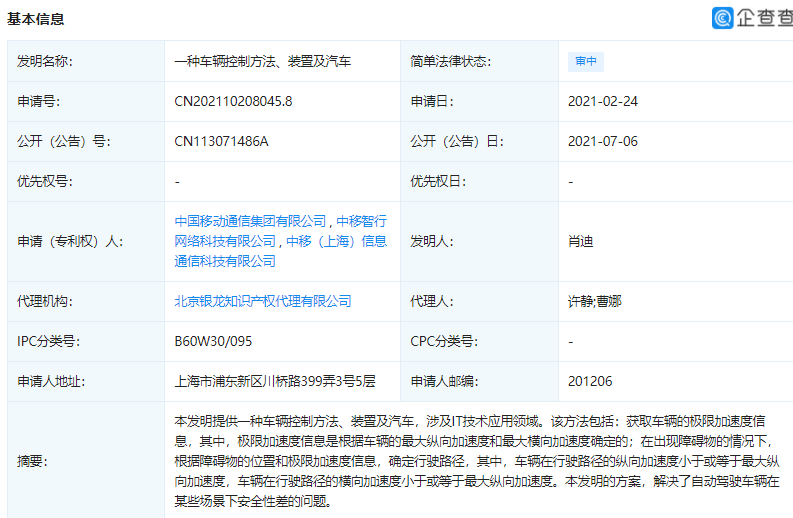The image size is (793, 518).
Task: Click the 公开（公告）号 field label
Action: (64, 141)
